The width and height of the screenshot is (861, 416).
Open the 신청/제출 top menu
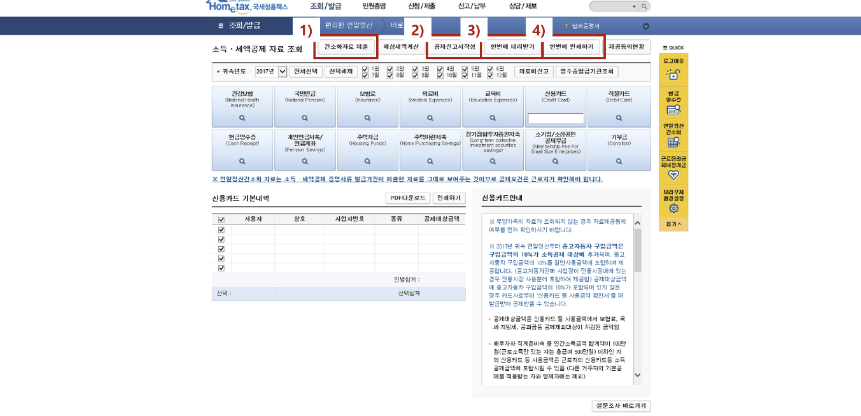point(422,6)
